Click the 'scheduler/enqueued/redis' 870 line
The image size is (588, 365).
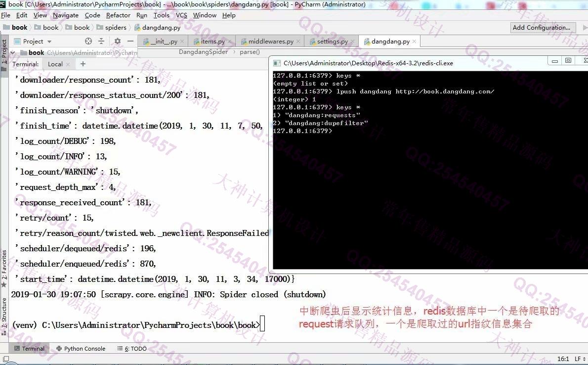85,264
